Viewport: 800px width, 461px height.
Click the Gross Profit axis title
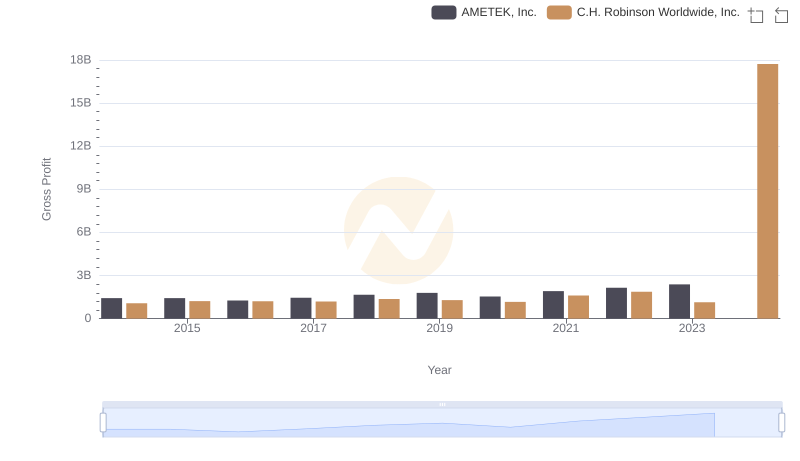(x=46, y=189)
